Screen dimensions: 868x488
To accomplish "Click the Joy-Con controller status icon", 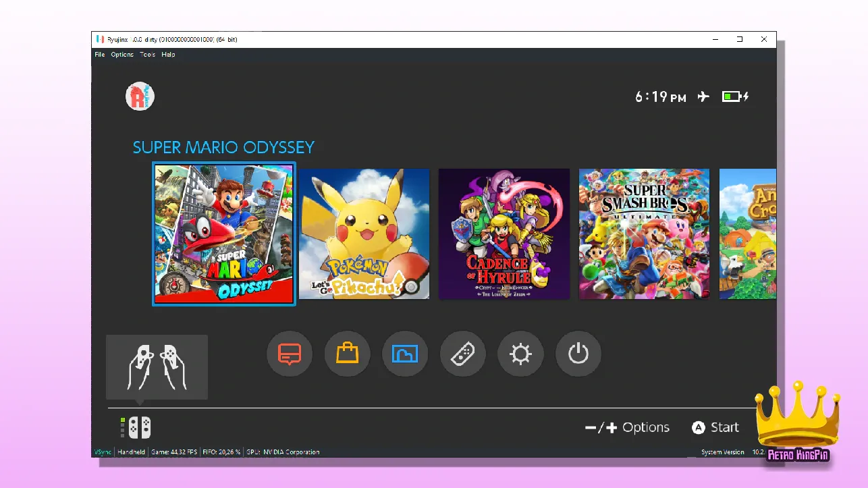I will click(x=136, y=427).
